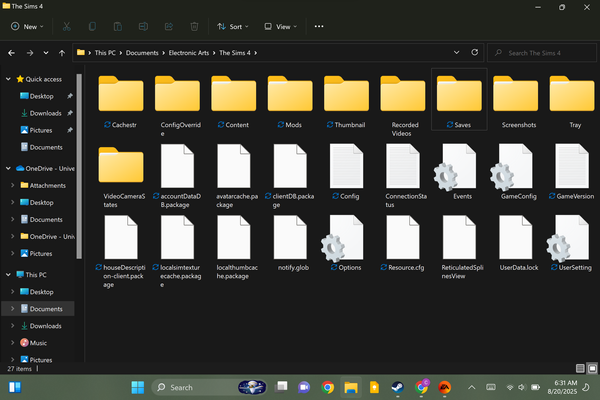The image size is (600, 400).
Task: Open Desktop in Quick access
Action: 41,96
